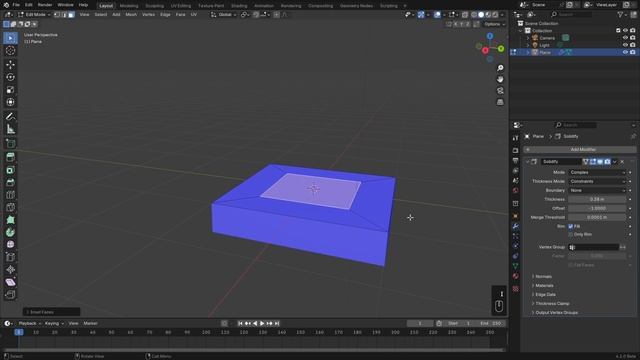
Task: Click the pan hand viewport icon
Action: tap(500, 79)
